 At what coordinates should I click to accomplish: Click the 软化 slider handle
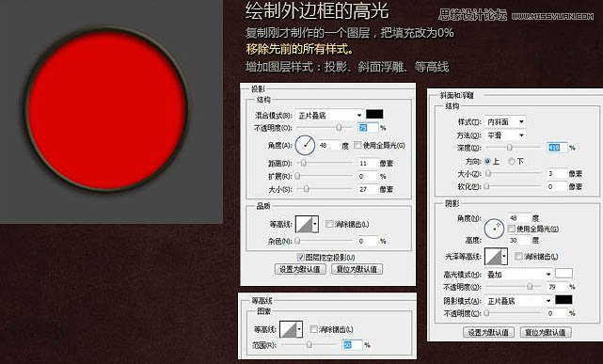(487, 186)
